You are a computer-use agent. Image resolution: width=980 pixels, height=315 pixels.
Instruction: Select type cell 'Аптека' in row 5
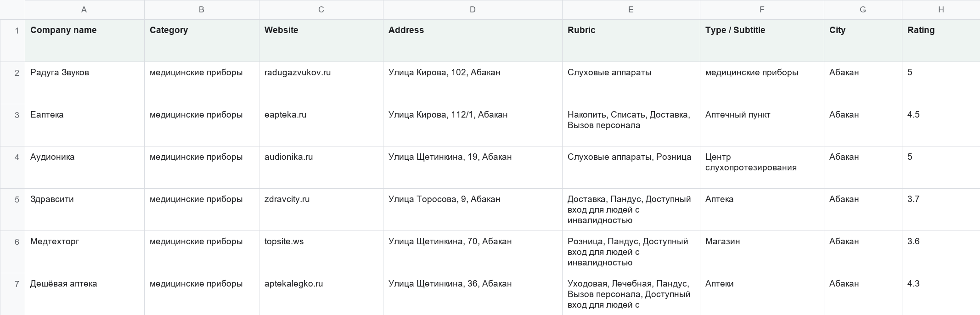[762, 209]
